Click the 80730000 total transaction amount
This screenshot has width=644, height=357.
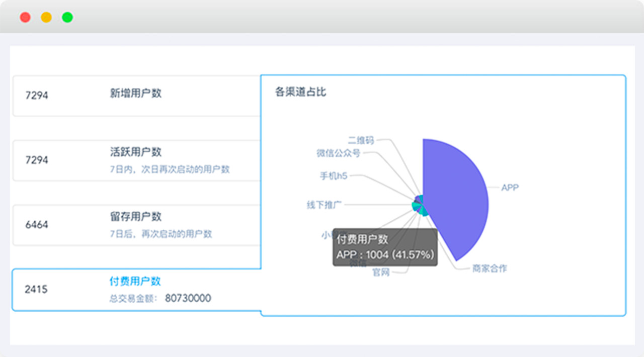coord(188,298)
